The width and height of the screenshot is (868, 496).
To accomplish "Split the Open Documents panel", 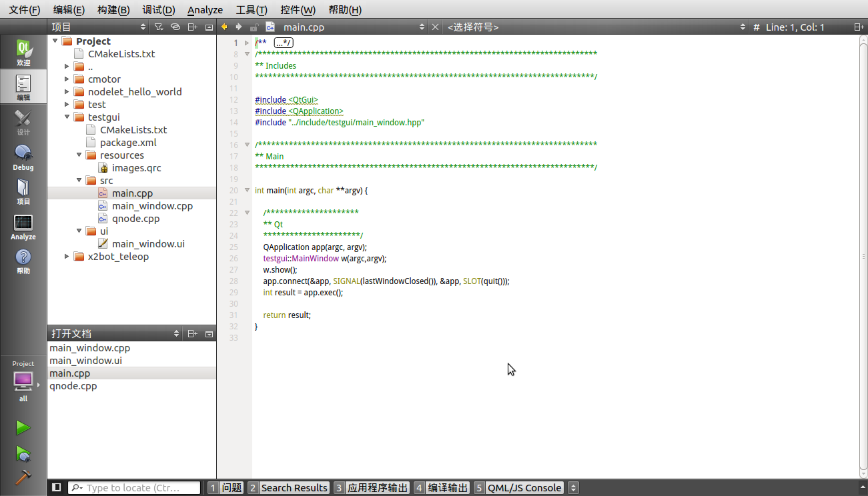I will [x=192, y=334].
